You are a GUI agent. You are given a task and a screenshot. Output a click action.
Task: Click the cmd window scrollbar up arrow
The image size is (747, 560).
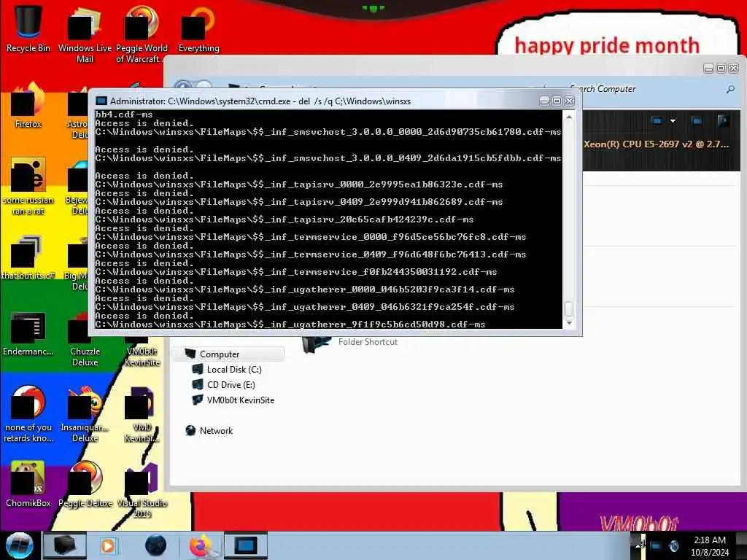click(x=569, y=117)
